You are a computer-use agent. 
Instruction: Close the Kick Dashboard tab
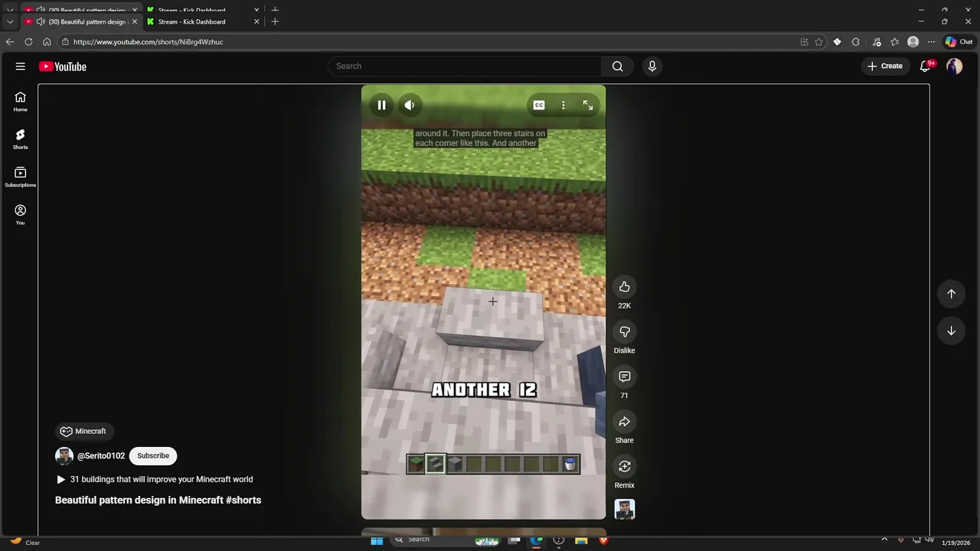click(x=256, y=21)
